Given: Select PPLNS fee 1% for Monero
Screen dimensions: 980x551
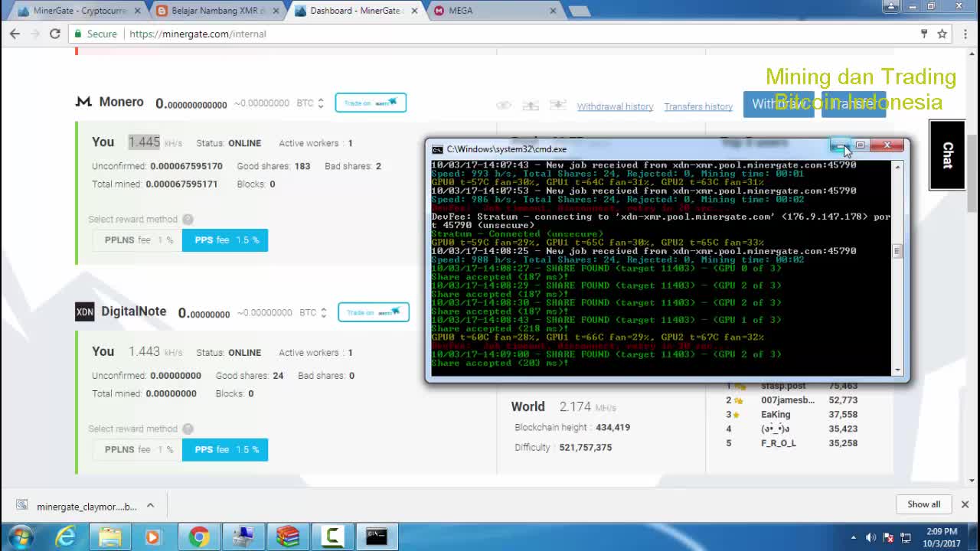Looking at the screenshot, I should click(139, 240).
